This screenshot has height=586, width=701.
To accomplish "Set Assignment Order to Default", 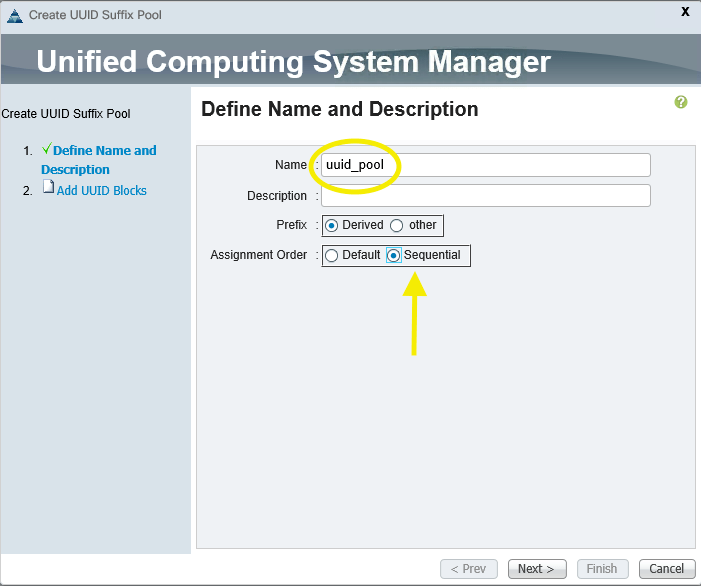I will pos(332,255).
